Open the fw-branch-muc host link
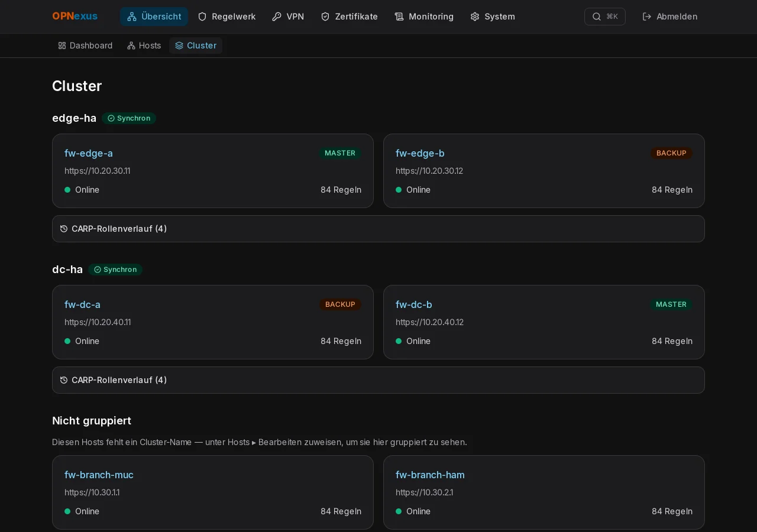The width and height of the screenshot is (757, 532). pyautogui.click(x=99, y=475)
